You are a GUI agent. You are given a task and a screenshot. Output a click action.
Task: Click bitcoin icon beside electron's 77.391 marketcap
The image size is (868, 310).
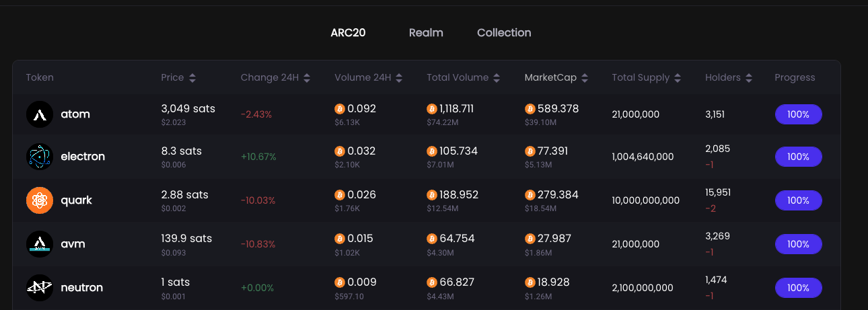click(530, 151)
